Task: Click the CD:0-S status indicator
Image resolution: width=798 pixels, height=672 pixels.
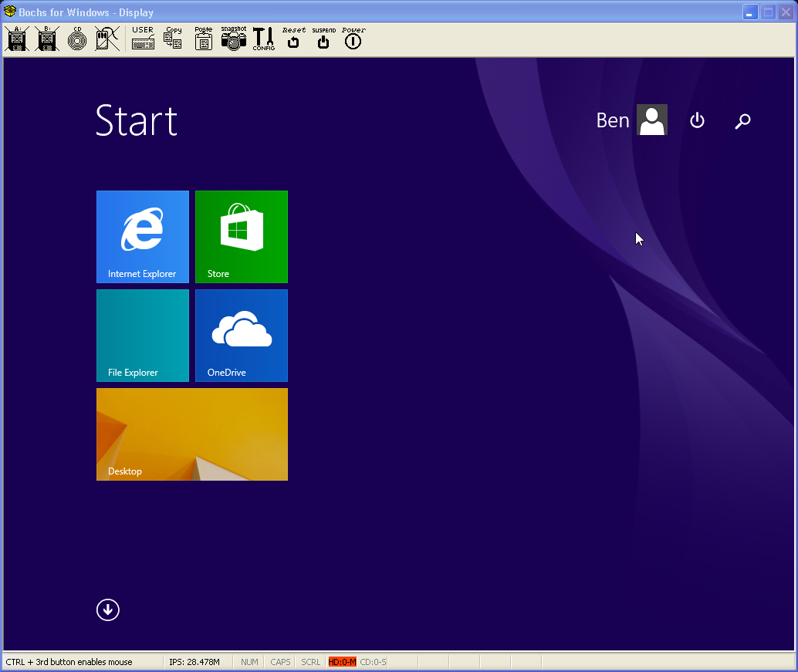Action: (373, 662)
